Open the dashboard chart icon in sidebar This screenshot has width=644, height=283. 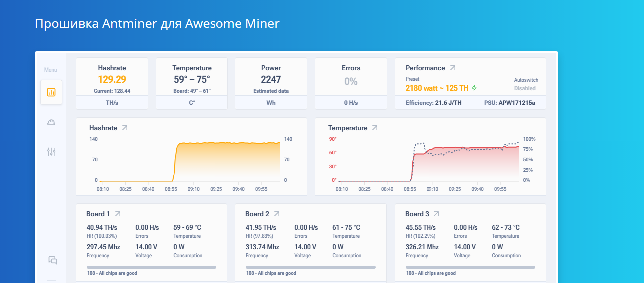pyautogui.click(x=51, y=92)
